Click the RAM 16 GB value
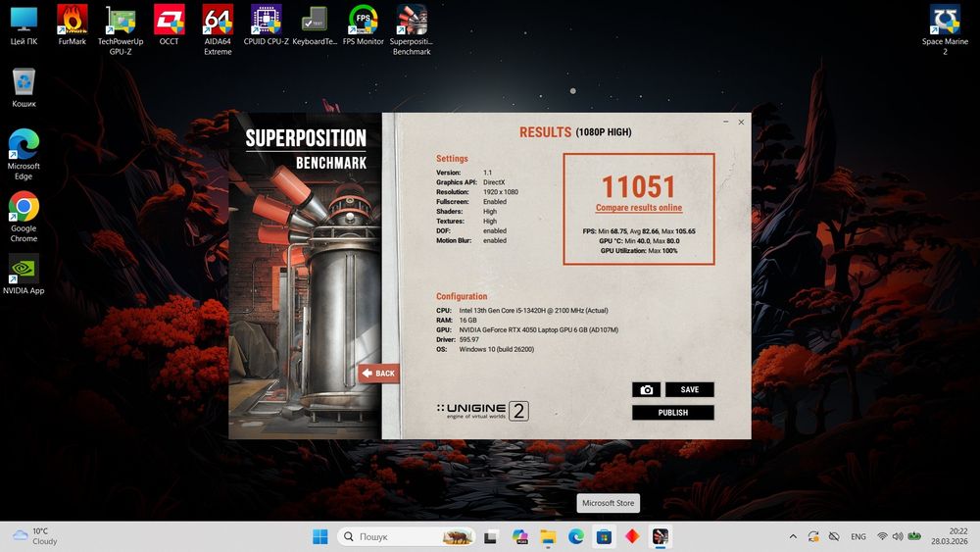 467,320
